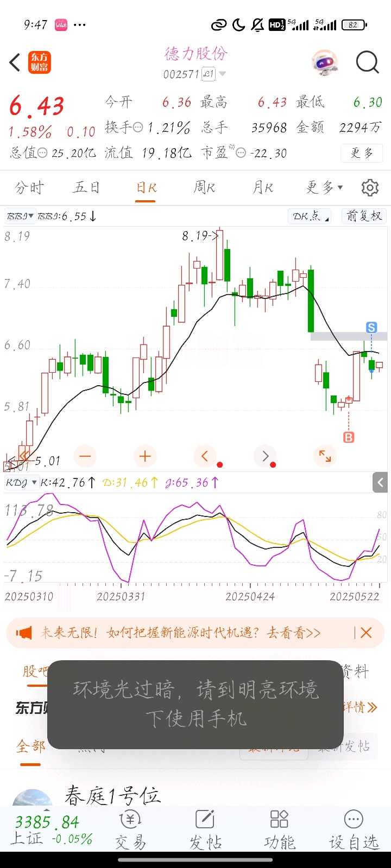Zoom in chart with plus button
Viewport: 391px width, 868px height.
pos(145,456)
